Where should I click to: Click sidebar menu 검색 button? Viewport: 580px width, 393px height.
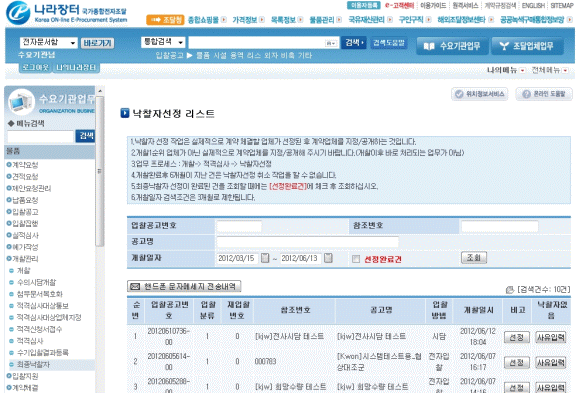click(x=85, y=136)
